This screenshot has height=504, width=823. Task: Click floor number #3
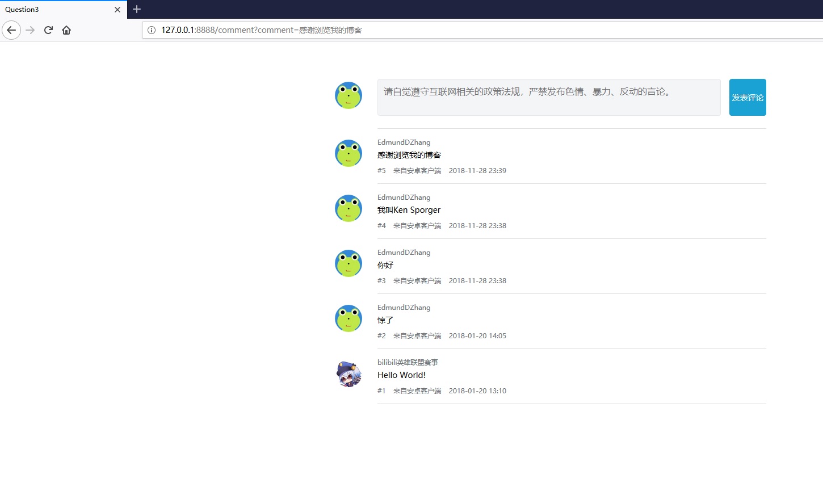click(381, 280)
